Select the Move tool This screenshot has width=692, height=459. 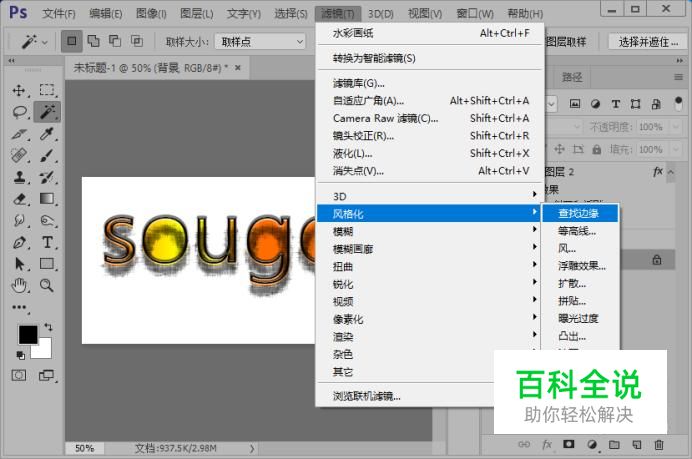[19, 90]
